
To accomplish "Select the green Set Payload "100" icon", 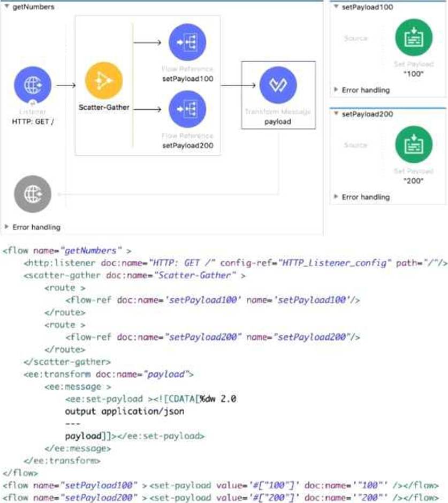I will pos(412,40).
